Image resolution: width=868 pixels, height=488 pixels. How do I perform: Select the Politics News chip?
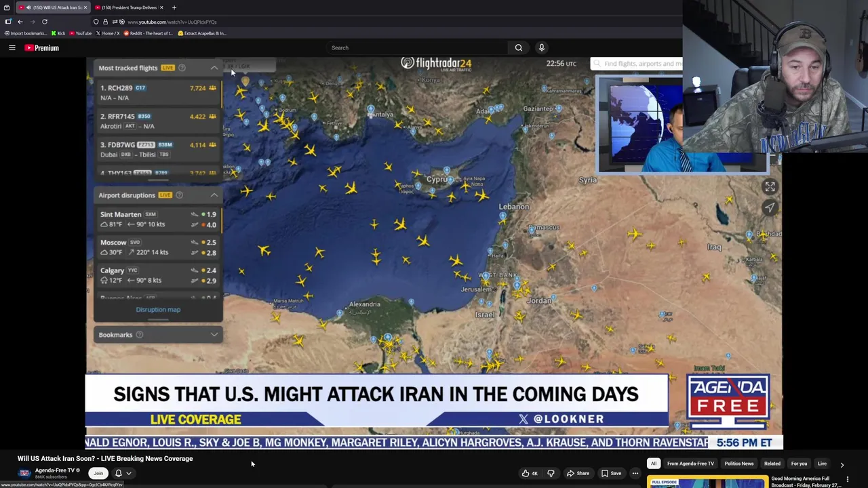[x=738, y=464]
